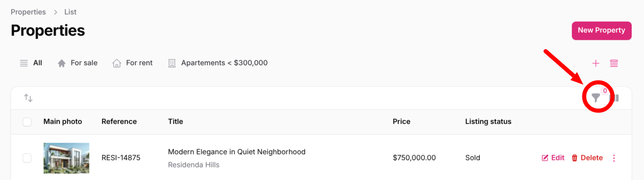644x180 pixels.
Task: Delete the RESI-14875 property
Action: (587, 158)
